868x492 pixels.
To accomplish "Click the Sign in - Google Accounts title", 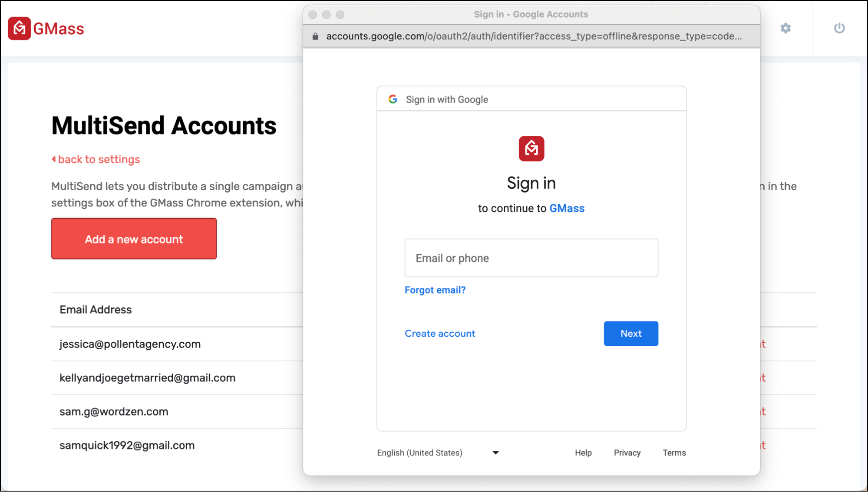I will (531, 14).
